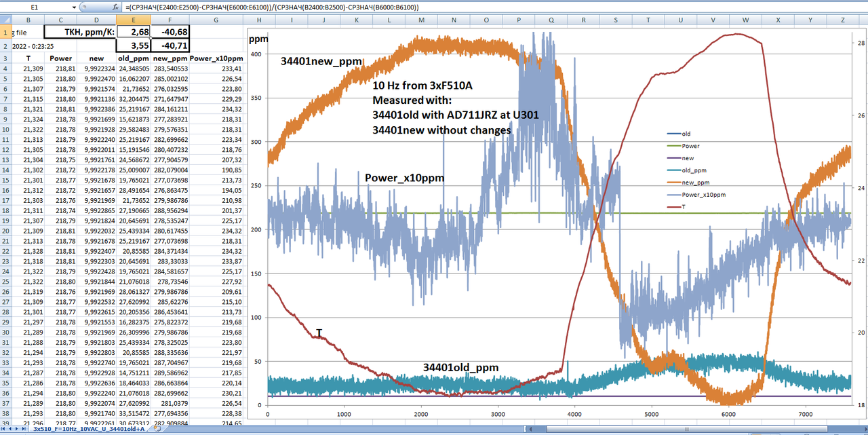Screen dimensions: 868x435
Task: Click cell with value 233,41
Action: point(216,69)
